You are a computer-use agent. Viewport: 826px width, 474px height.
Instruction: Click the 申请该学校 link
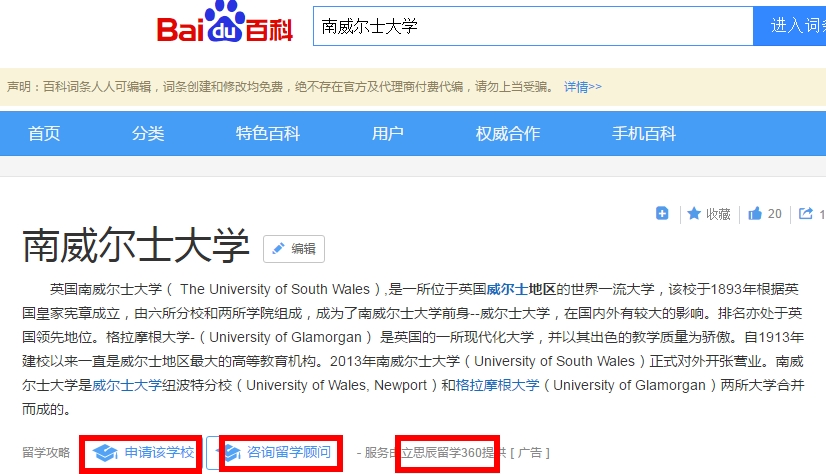click(x=159, y=452)
